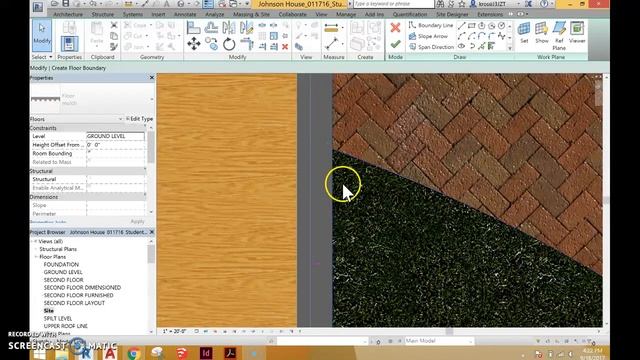The width and height of the screenshot is (640, 360).
Task: Activate the Rotate tool
Action: (229, 44)
